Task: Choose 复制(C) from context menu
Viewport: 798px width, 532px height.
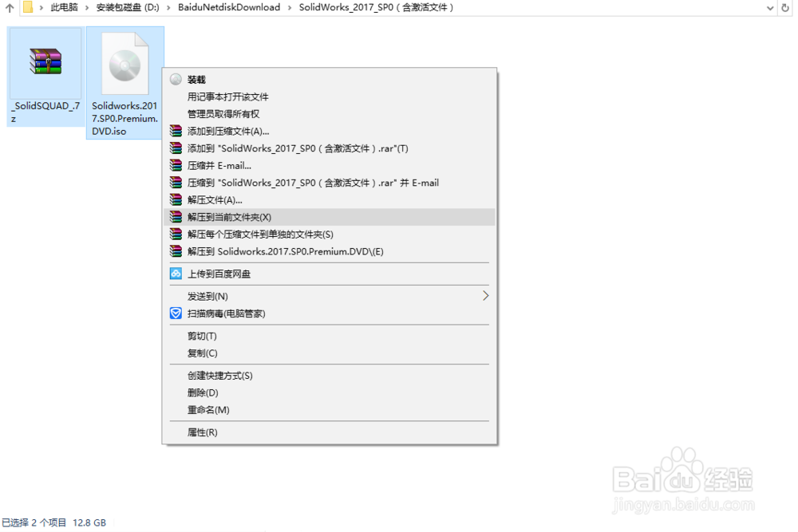Action: click(330, 353)
